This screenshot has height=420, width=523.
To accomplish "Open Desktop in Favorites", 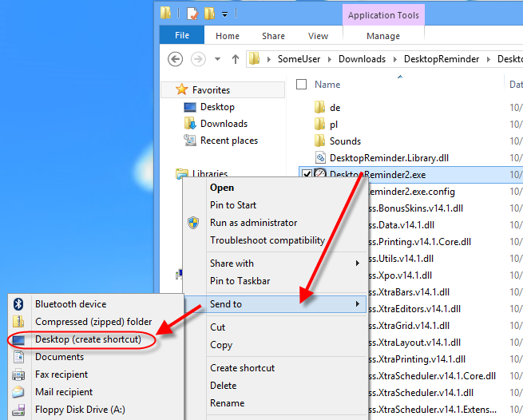I will pos(217,107).
